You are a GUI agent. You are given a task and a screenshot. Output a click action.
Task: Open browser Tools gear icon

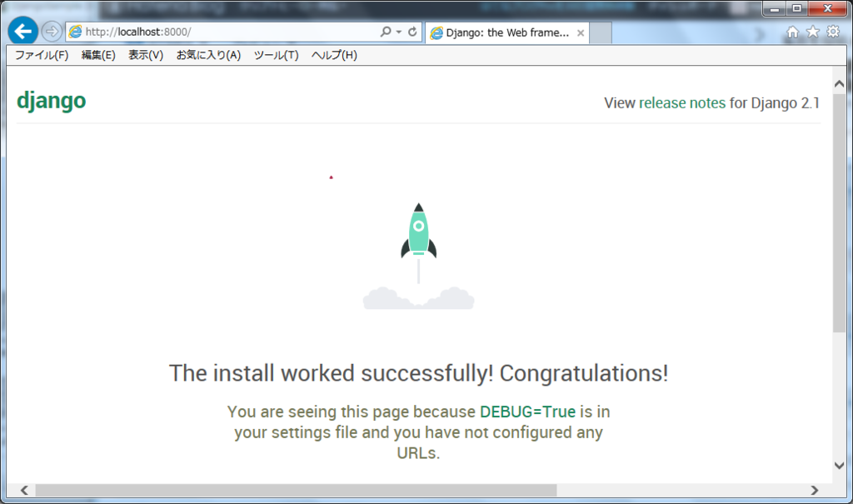[833, 32]
